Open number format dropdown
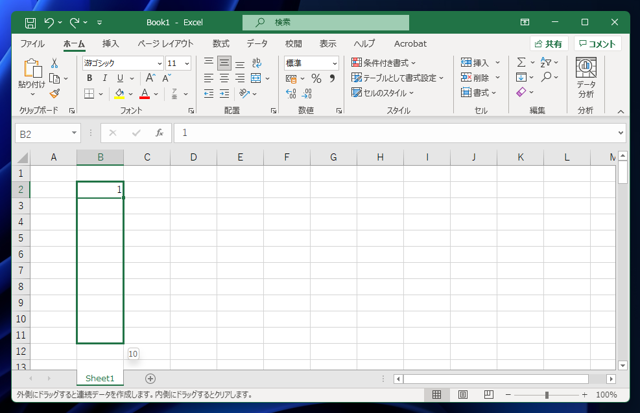 pyautogui.click(x=335, y=63)
